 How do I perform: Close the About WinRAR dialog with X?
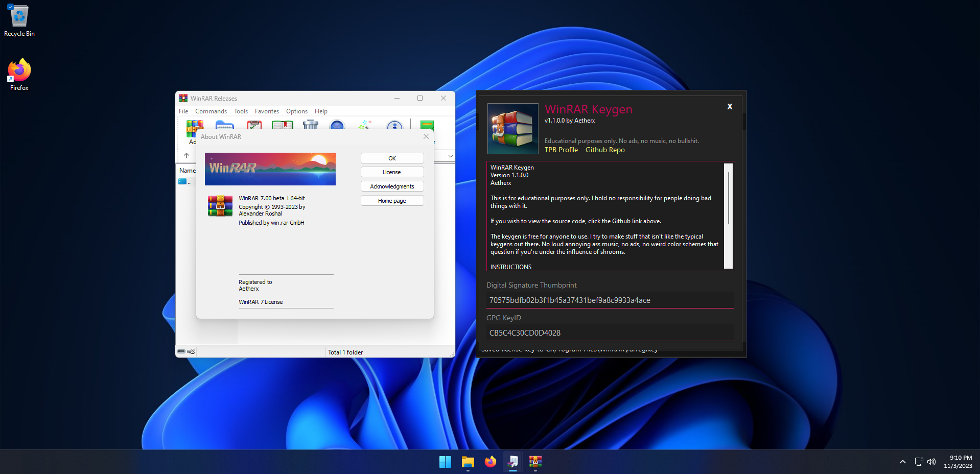click(x=426, y=136)
